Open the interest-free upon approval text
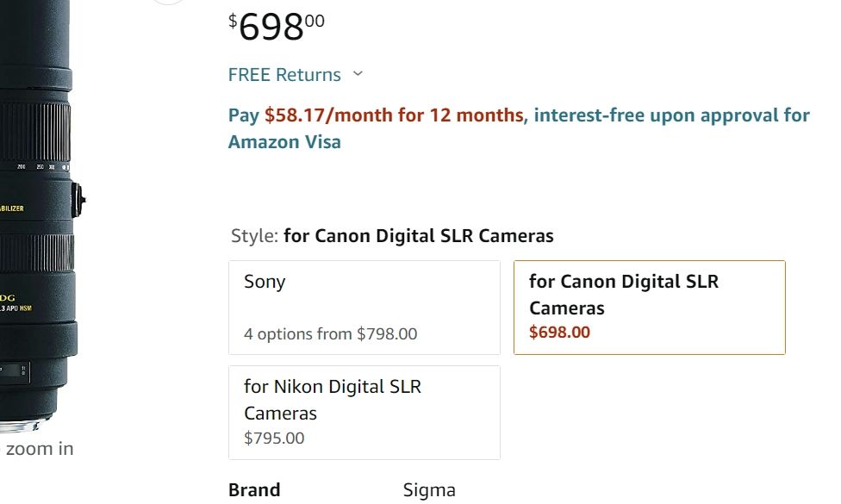The image size is (841, 504). coord(671,115)
